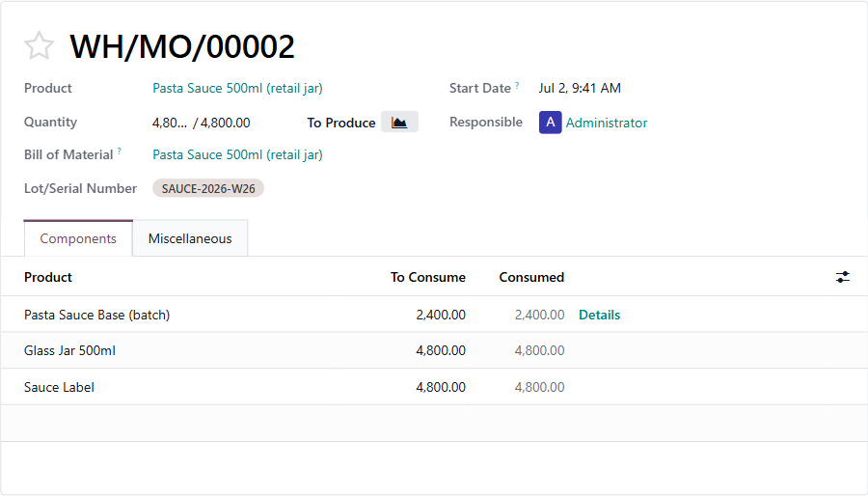This screenshot has width=868, height=496.
Task: Click the Product column header
Action: (x=47, y=277)
